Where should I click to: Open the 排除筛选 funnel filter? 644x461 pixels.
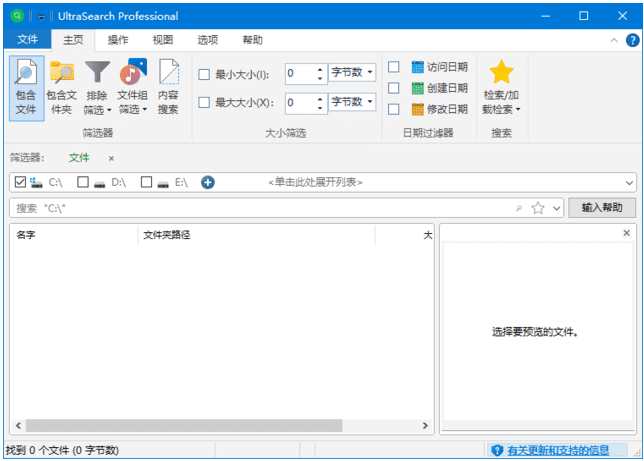(97, 72)
